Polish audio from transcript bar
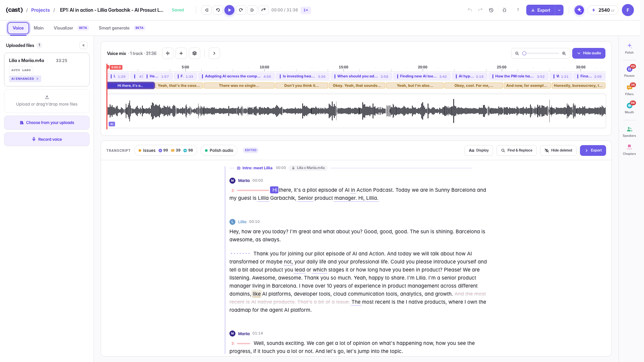The image size is (644, 362). click(x=219, y=150)
